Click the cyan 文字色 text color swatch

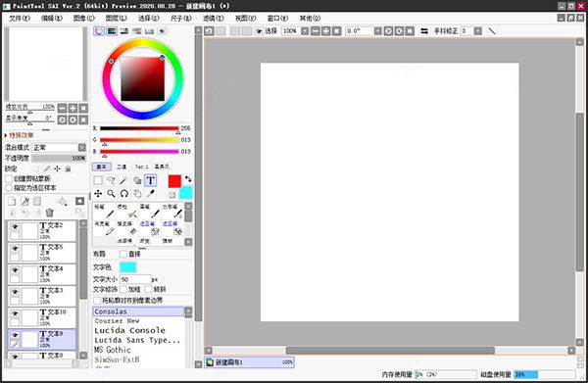(127, 267)
